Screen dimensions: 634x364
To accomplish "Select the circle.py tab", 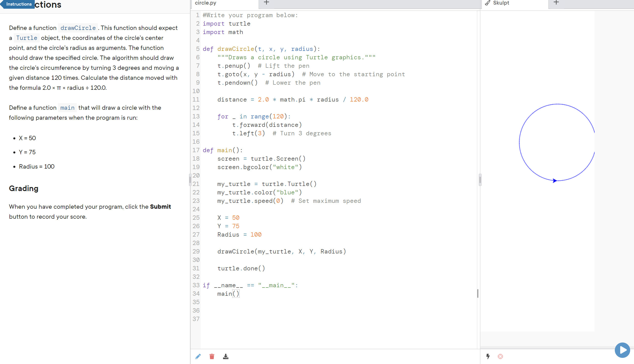I will (x=205, y=3).
